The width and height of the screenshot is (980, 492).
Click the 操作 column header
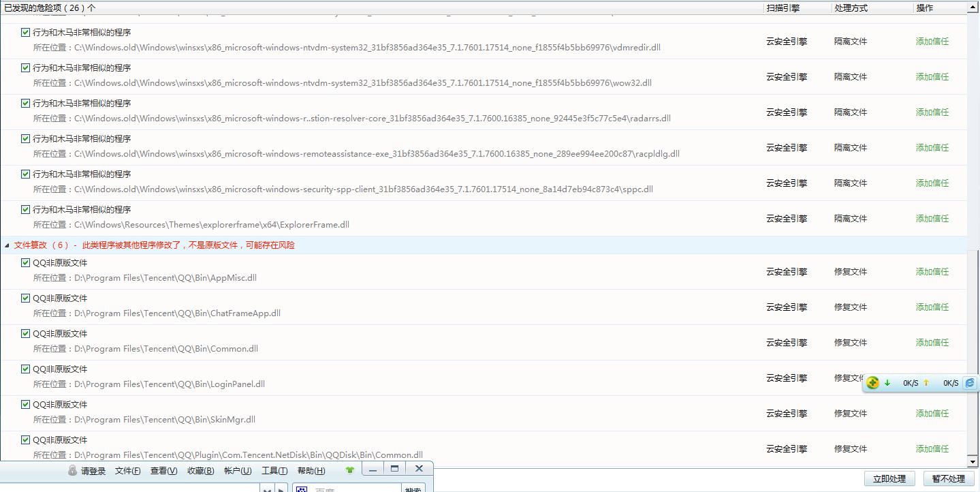[x=925, y=8]
